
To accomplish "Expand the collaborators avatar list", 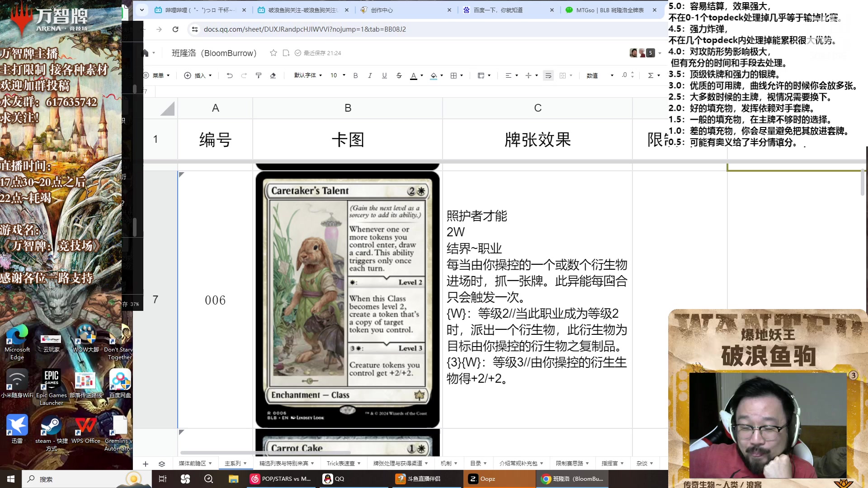I will click(x=660, y=53).
